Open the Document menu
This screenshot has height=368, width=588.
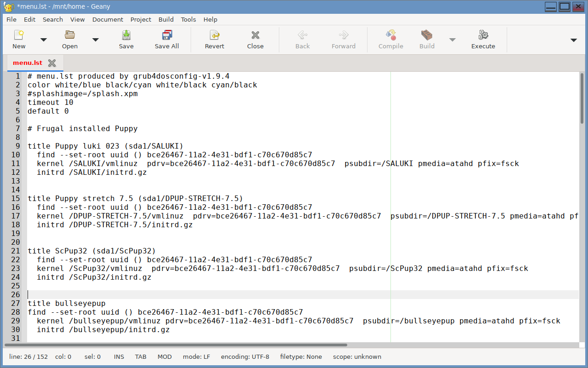point(107,19)
